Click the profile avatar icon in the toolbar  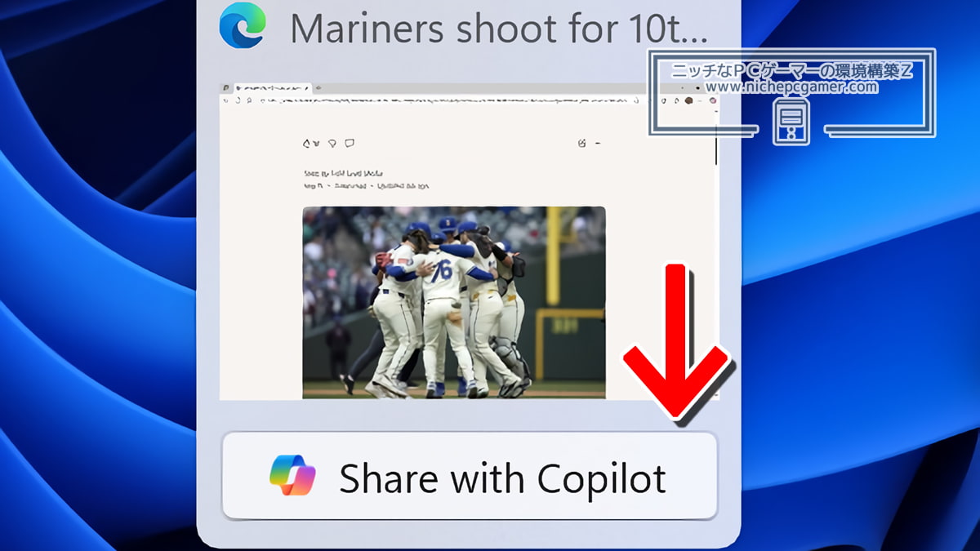click(x=687, y=100)
